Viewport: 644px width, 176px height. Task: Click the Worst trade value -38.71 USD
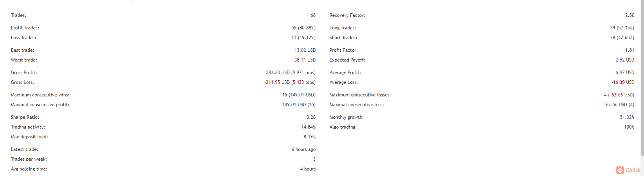304,60
